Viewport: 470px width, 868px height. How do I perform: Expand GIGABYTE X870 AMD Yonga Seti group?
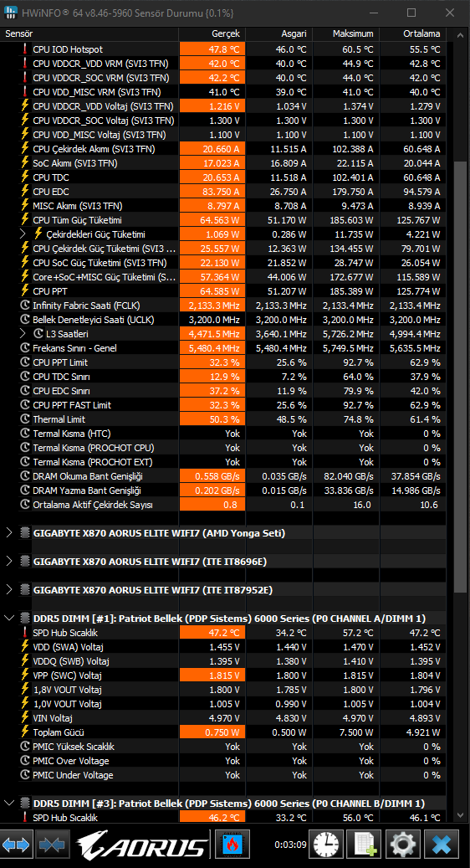point(9,533)
